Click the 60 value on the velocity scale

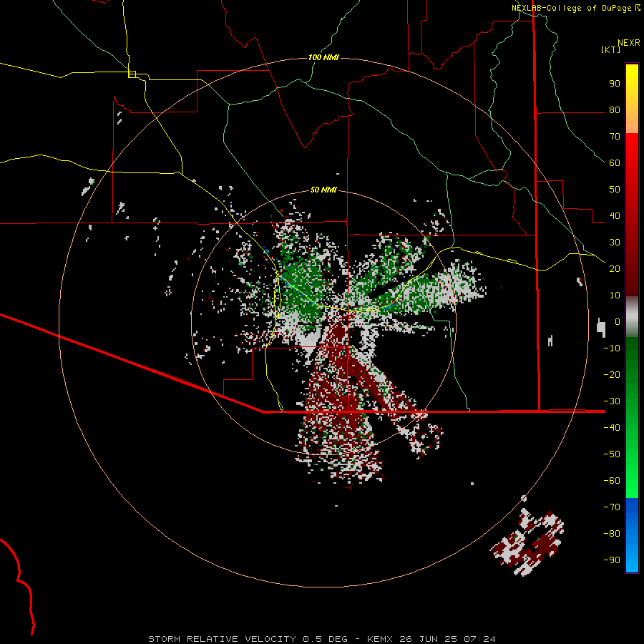click(615, 163)
